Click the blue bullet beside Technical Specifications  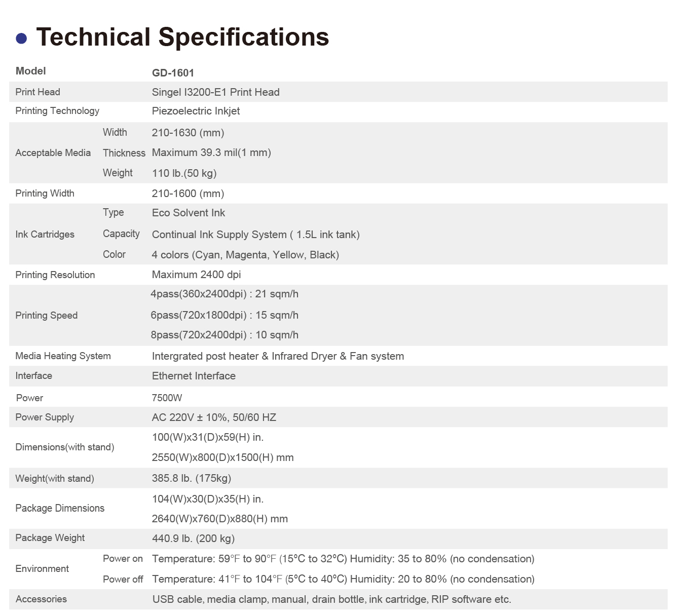[x=21, y=38]
